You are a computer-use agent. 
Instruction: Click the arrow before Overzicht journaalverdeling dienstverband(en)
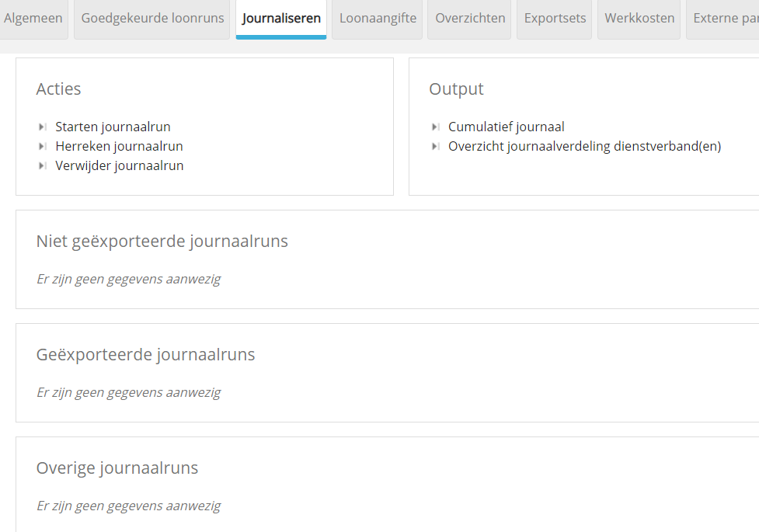436,147
